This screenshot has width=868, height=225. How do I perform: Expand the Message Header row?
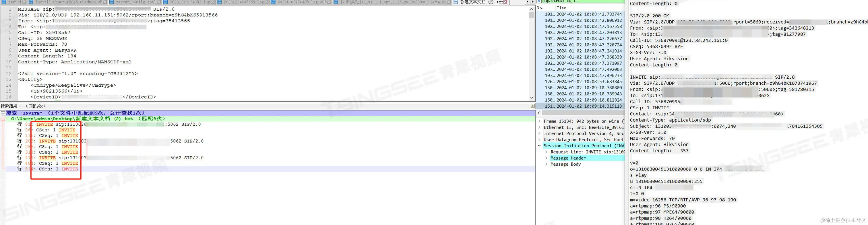point(546,158)
